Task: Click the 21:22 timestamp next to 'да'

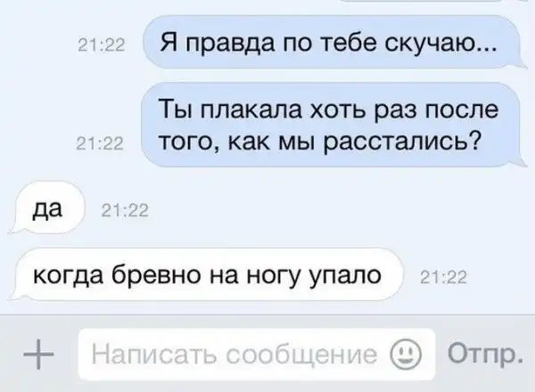Action: pos(125,210)
